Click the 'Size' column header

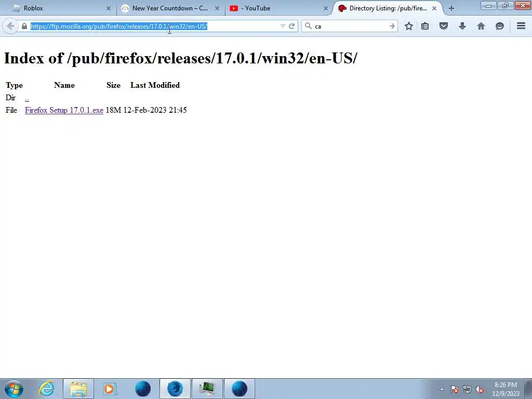[113, 85]
